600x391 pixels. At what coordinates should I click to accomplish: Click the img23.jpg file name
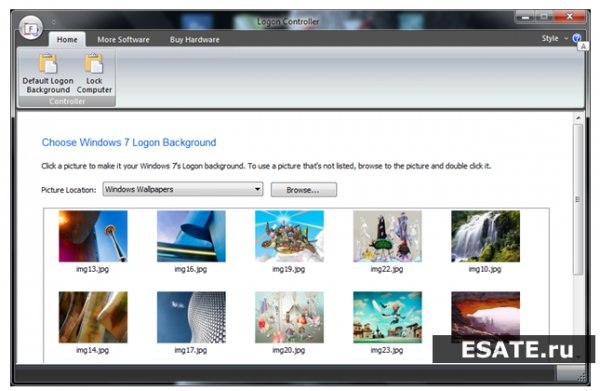pos(387,350)
